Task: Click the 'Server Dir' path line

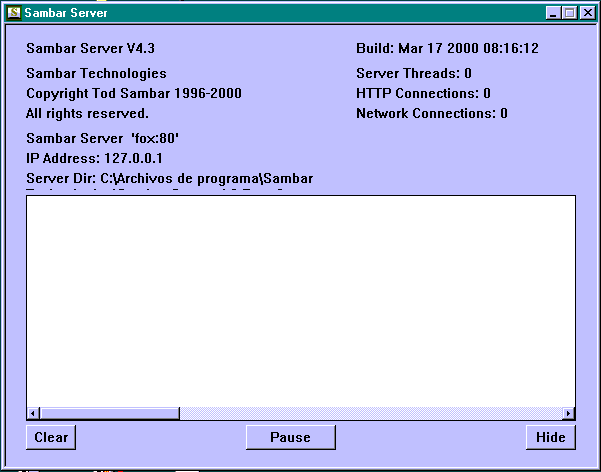Action: point(169,179)
